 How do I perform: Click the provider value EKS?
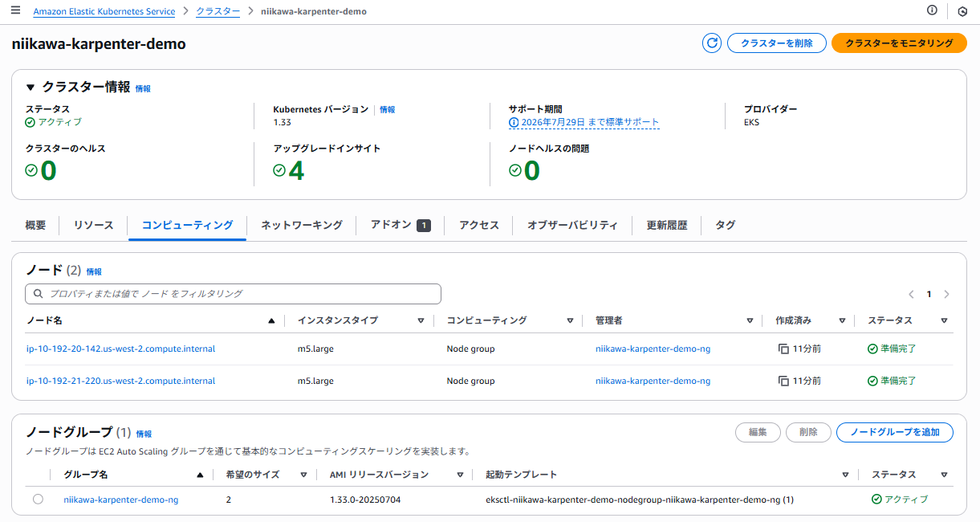(x=751, y=122)
